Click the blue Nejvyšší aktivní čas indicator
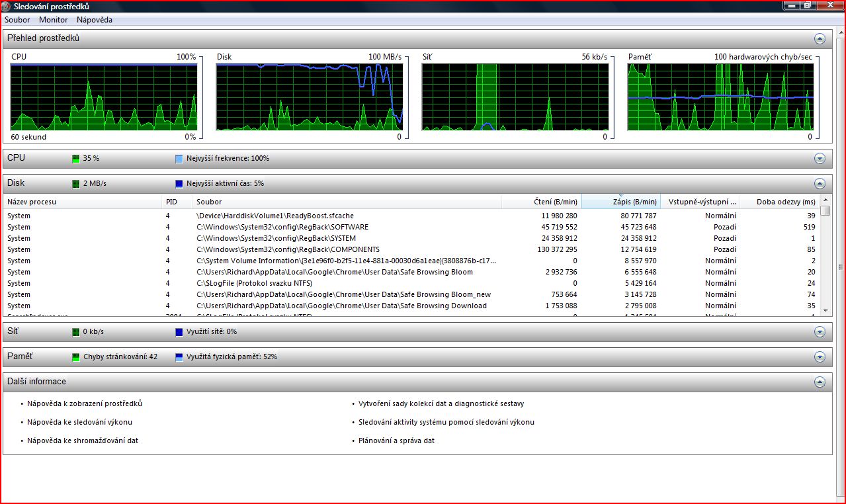The image size is (846, 504). coord(179,184)
